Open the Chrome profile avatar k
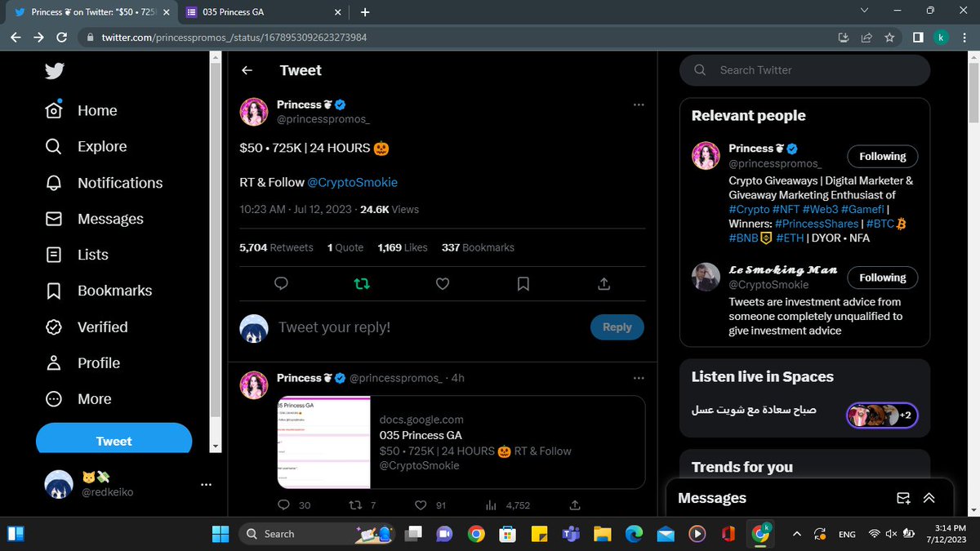The image size is (980, 551). 941,38
